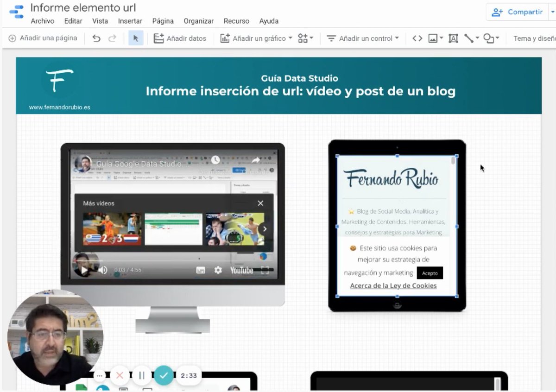Open the Organizar menu
This screenshot has height=392, width=556.
point(199,21)
